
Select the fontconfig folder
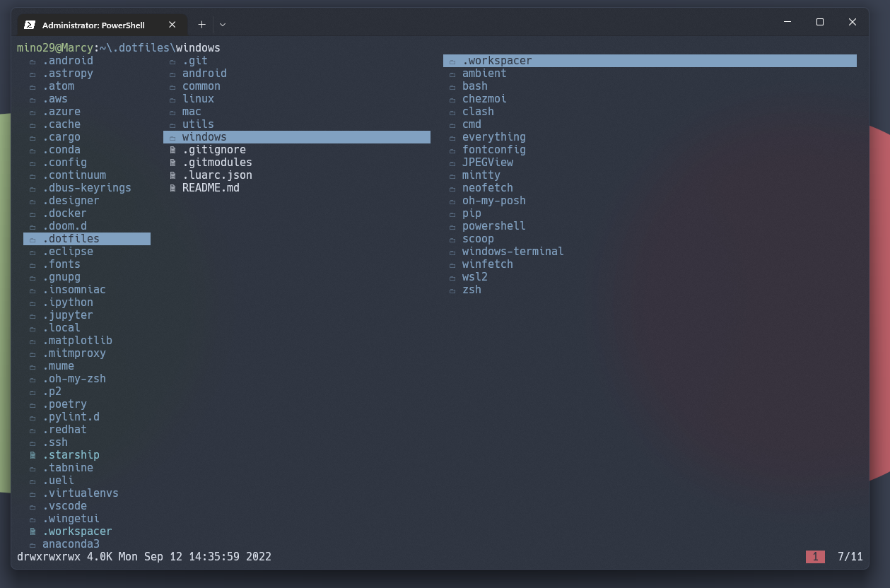(x=494, y=150)
